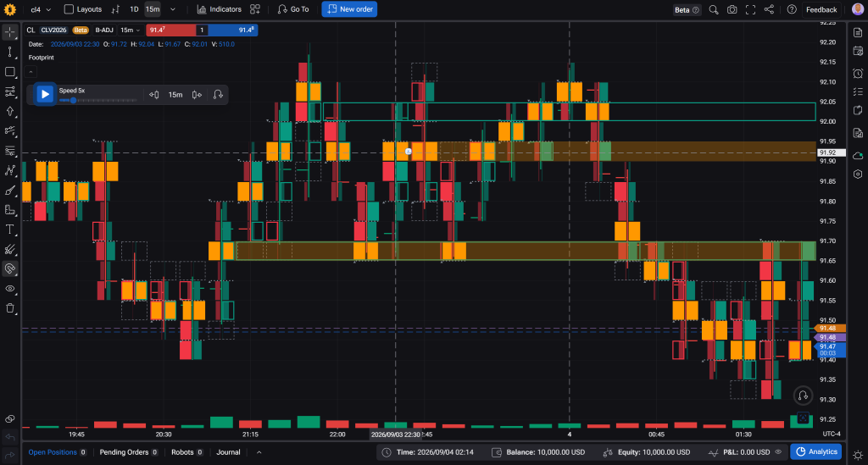The width and height of the screenshot is (868, 465).
Task: Expand the timeframe list chevron in top bar
Action: point(173,9)
